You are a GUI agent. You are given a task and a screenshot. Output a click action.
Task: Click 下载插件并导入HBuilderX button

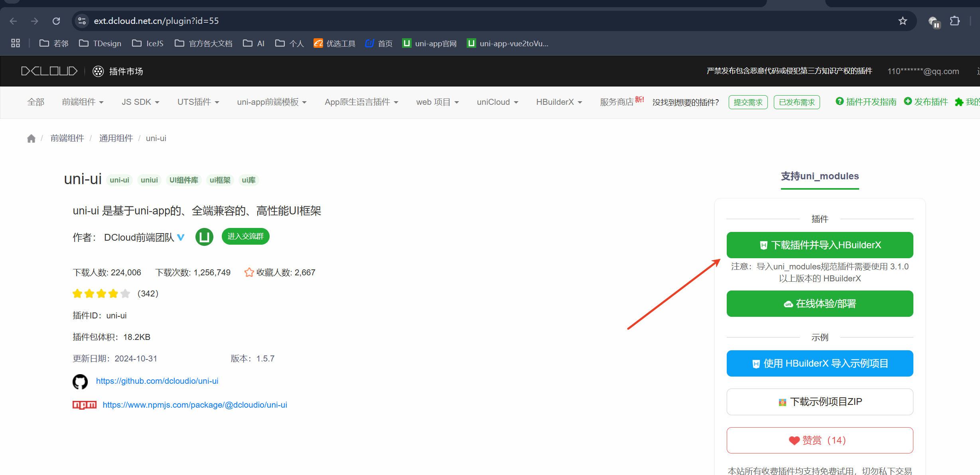point(820,245)
